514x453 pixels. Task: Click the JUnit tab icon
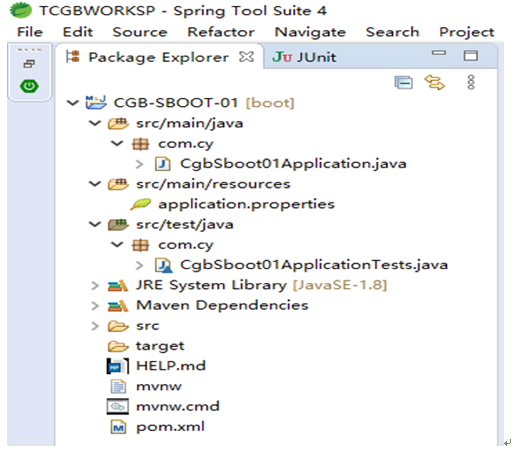click(x=282, y=57)
